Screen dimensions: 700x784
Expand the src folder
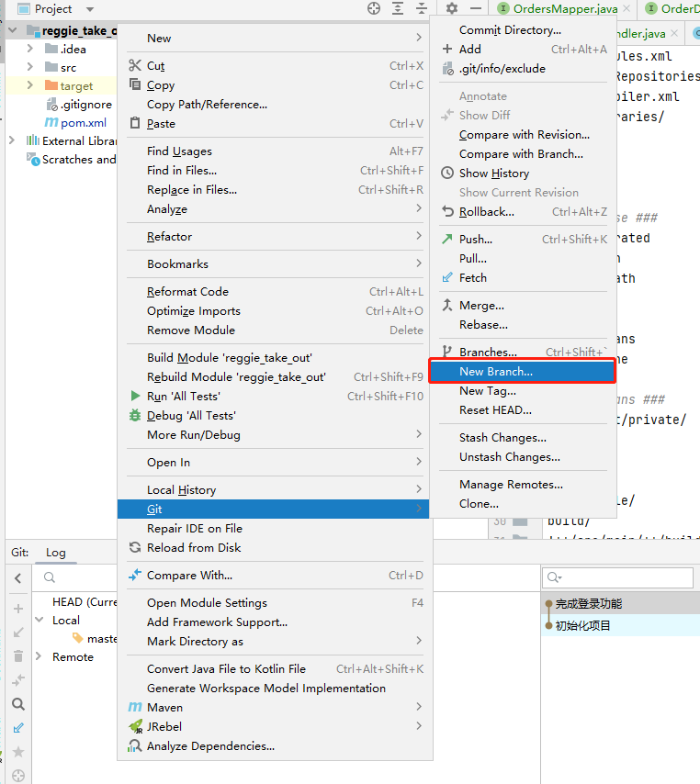(30, 67)
